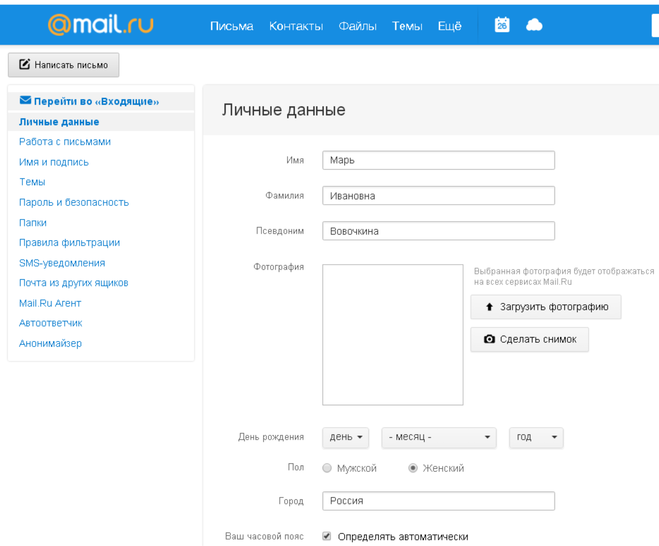Click the empty photo preview box
659x546 pixels.
(x=392, y=334)
